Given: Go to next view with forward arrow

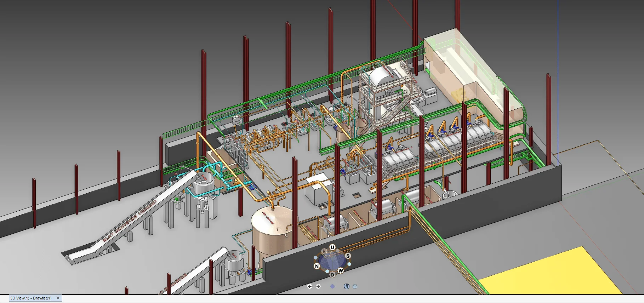Looking at the screenshot, I should tap(318, 286).
